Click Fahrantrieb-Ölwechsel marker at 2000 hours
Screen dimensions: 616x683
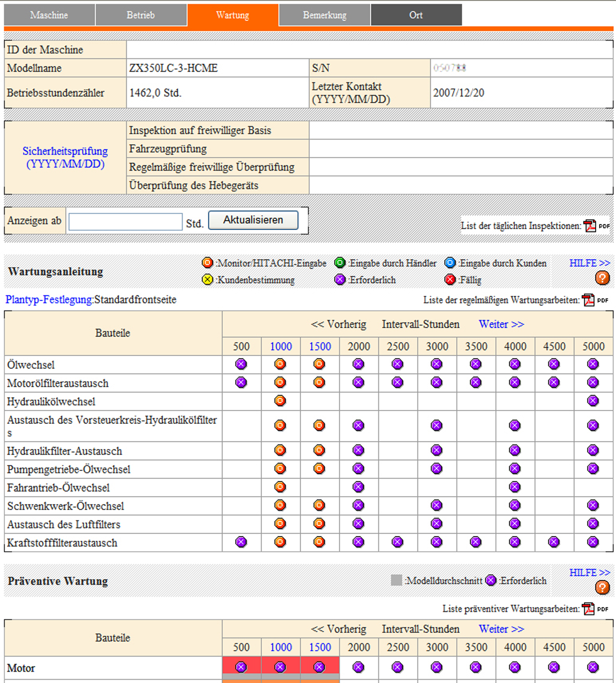pos(359,487)
